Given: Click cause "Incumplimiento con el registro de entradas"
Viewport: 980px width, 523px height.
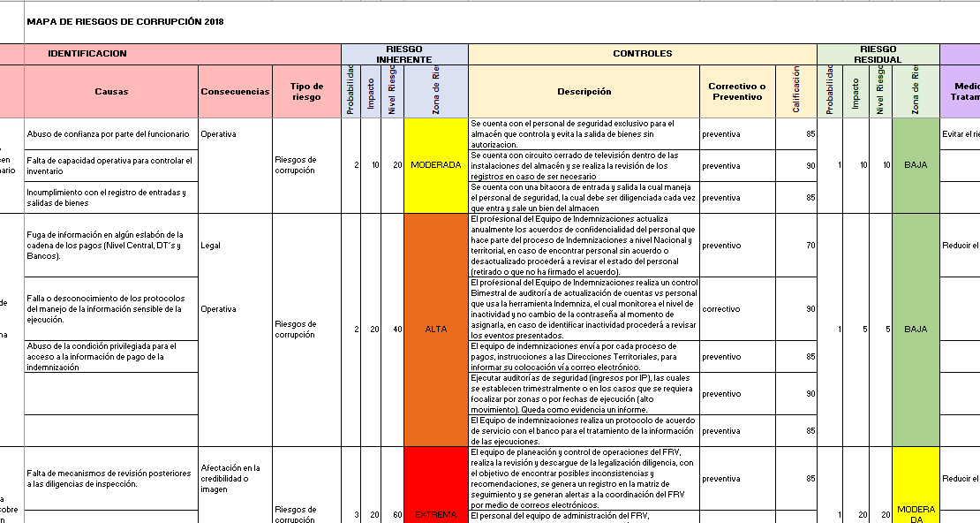Looking at the screenshot, I should (111, 198).
